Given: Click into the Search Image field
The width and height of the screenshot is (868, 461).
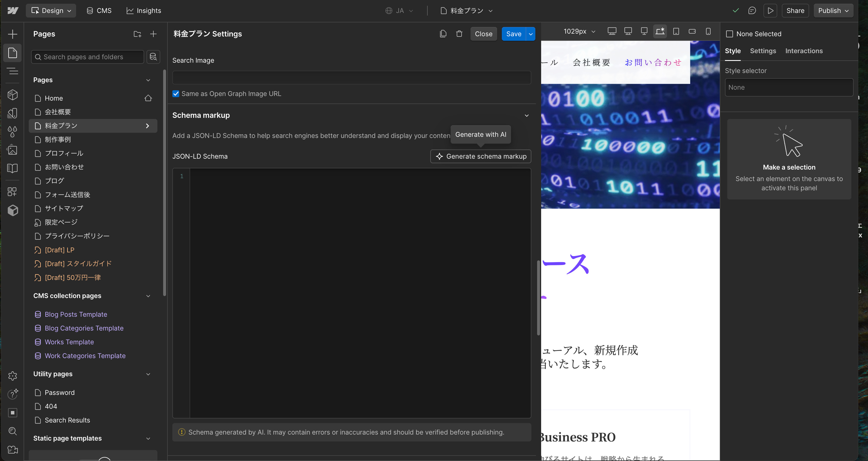Looking at the screenshot, I should [352, 78].
